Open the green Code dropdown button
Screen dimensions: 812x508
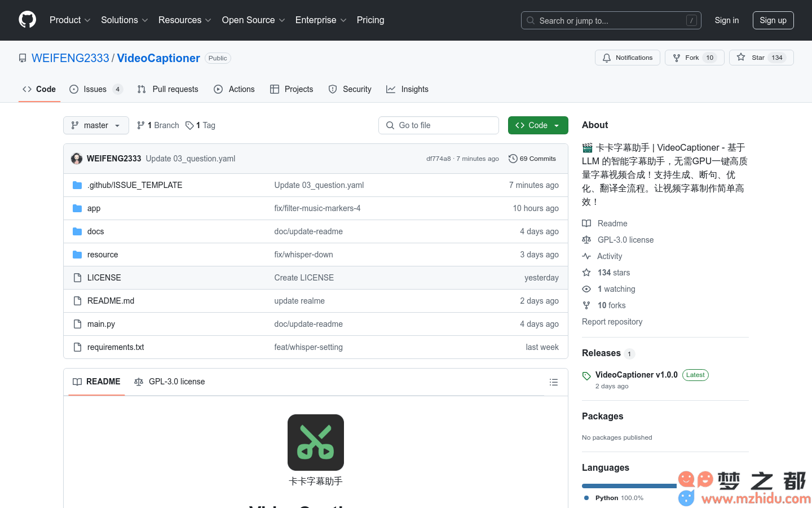pos(538,125)
